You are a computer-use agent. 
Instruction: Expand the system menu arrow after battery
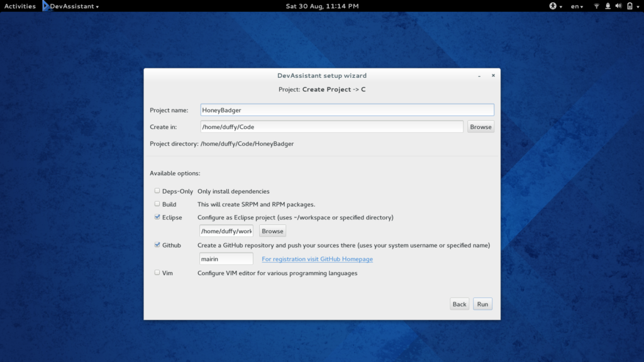point(638,6)
